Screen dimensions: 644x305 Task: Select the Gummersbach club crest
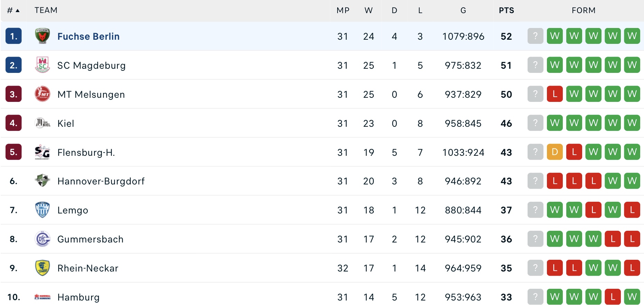point(42,239)
